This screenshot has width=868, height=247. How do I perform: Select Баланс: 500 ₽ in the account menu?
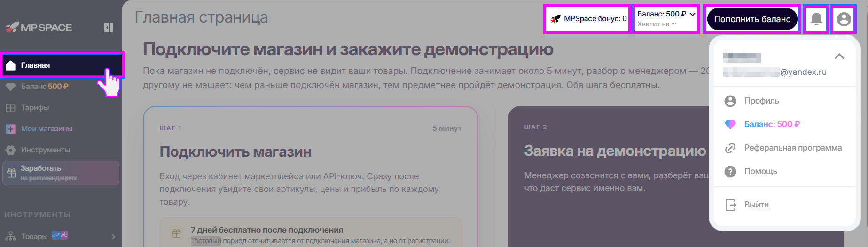point(772,124)
